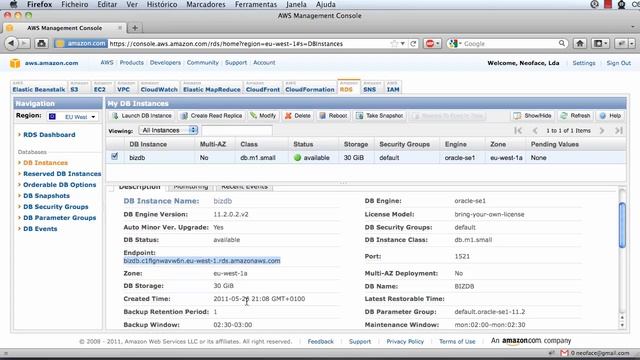This screenshot has height=360, width=640.
Task: Switch to the SNS service tab
Action: [x=370, y=87]
